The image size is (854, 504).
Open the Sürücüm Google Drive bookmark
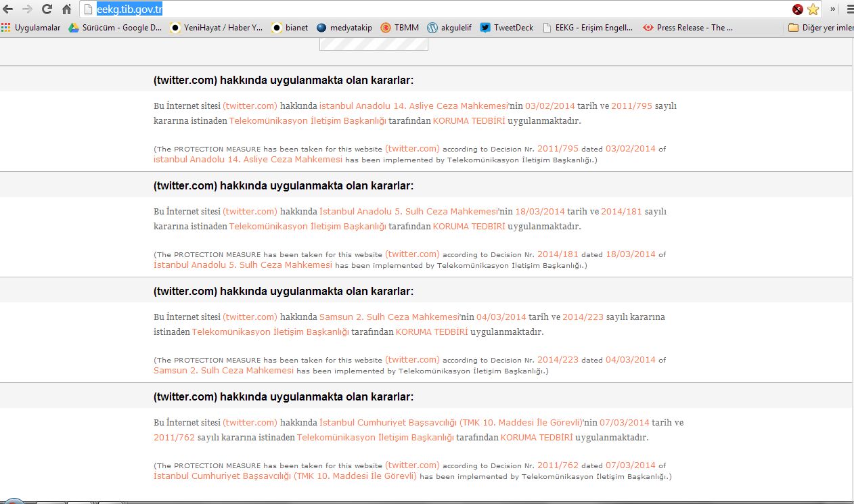coord(116,28)
